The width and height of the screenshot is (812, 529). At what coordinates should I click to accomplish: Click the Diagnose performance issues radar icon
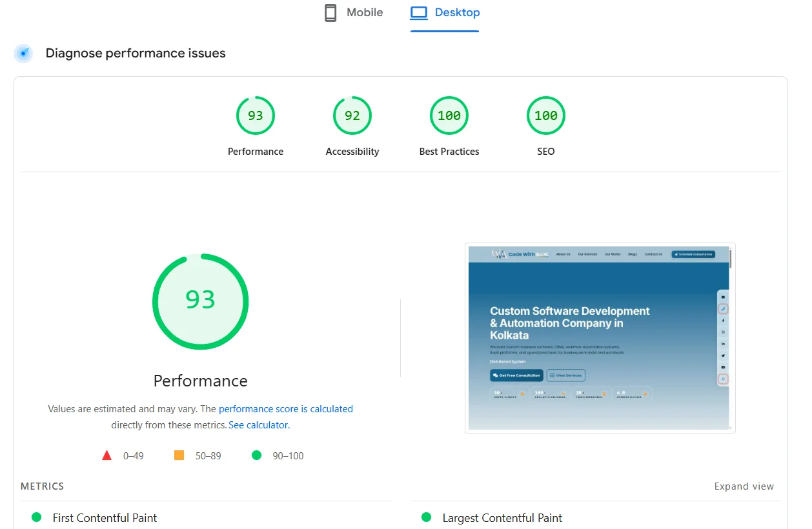point(23,54)
